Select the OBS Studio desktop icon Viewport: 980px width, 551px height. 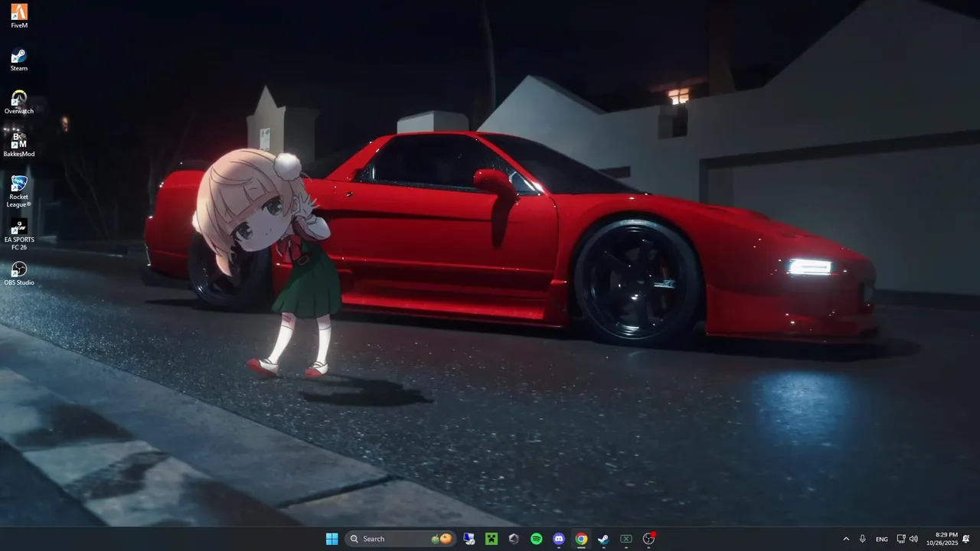19,274
